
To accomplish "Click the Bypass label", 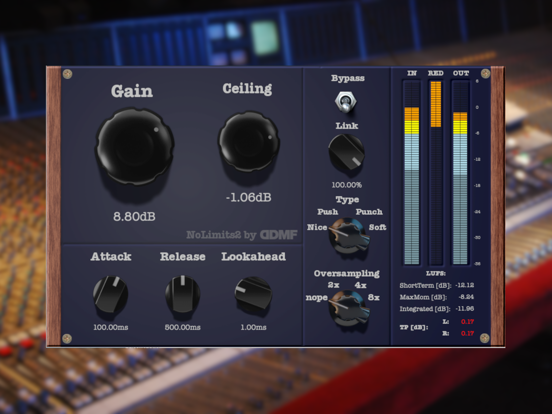I will tap(348, 78).
